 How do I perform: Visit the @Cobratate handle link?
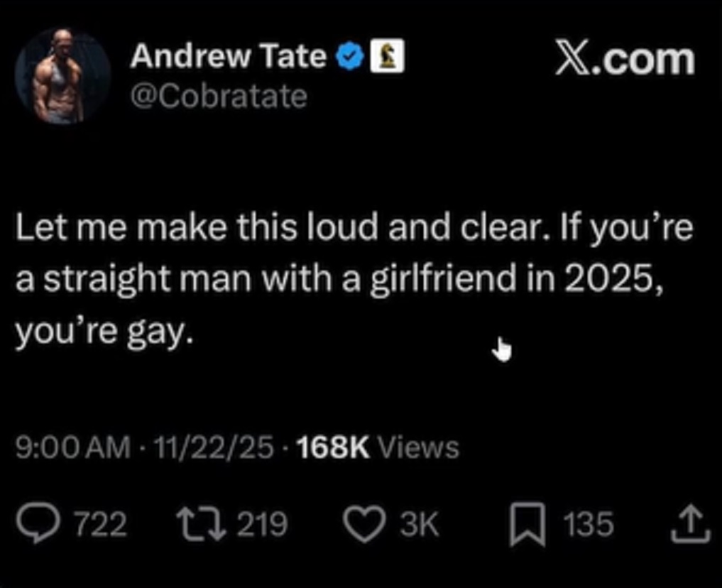pyautogui.click(x=219, y=97)
